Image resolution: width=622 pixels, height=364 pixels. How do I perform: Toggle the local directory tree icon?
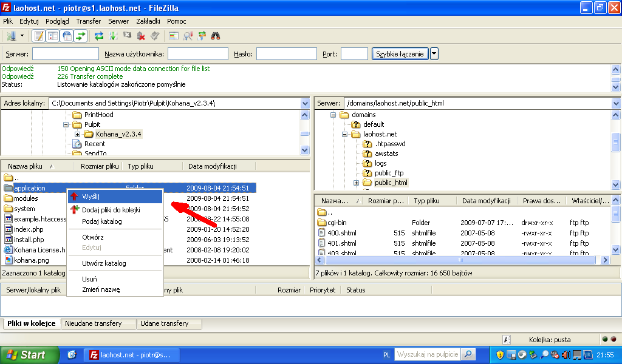(53, 36)
